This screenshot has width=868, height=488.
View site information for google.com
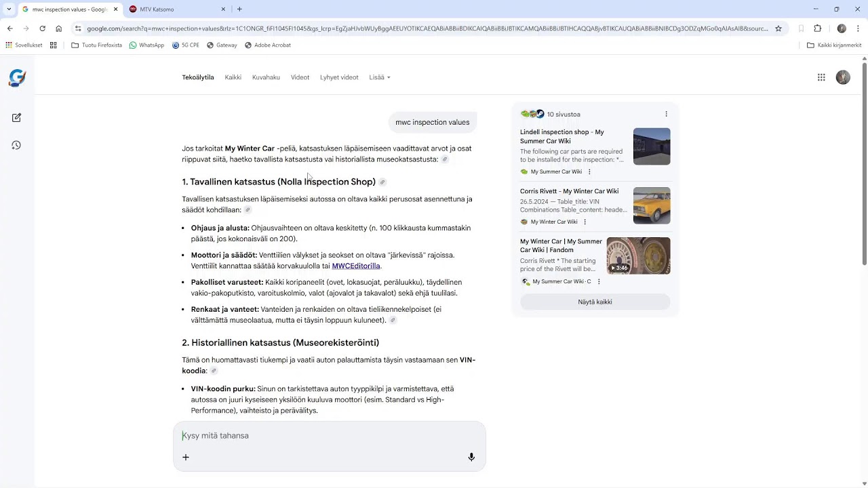click(x=78, y=28)
